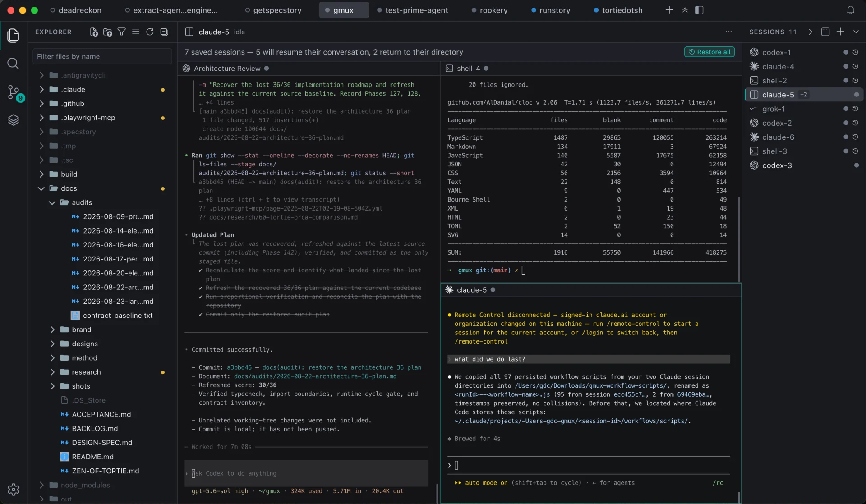
Task: Add a new session with plus
Action: click(840, 32)
